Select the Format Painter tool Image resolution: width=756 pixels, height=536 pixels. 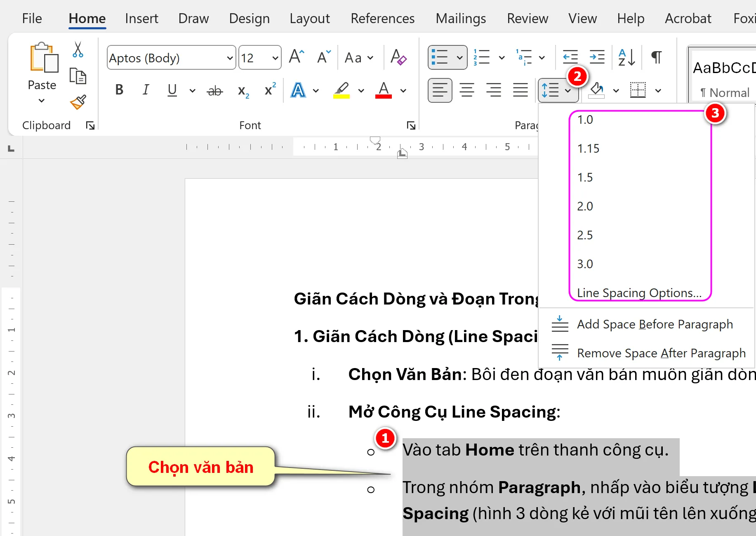pos(78,102)
